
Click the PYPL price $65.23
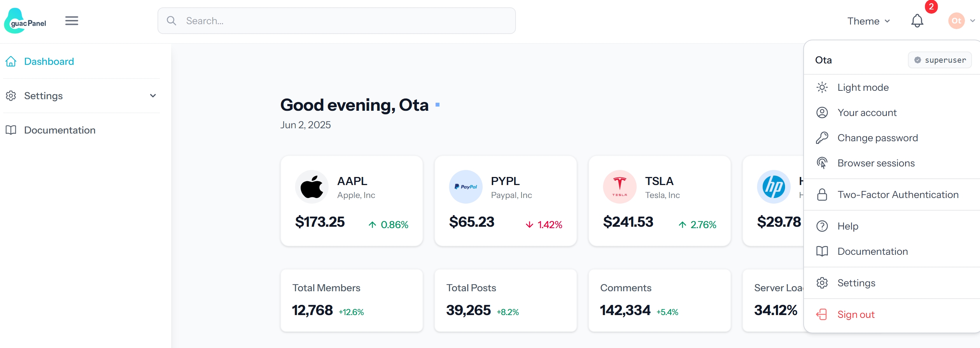click(x=472, y=222)
